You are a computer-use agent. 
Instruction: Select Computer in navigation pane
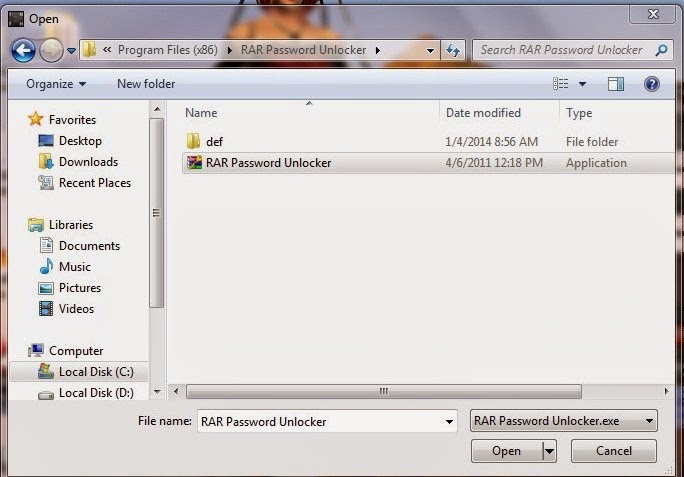[76, 351]
